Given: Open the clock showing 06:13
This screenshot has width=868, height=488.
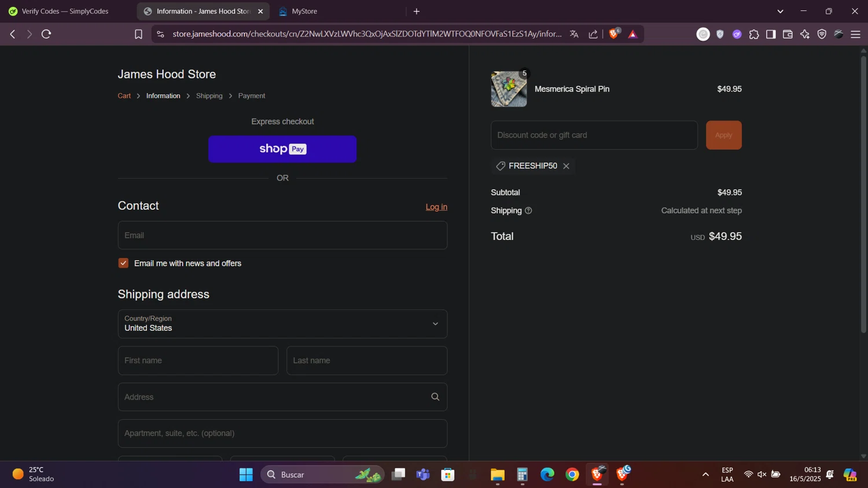Looking at the screenshot, I should [x=805, y=474].
